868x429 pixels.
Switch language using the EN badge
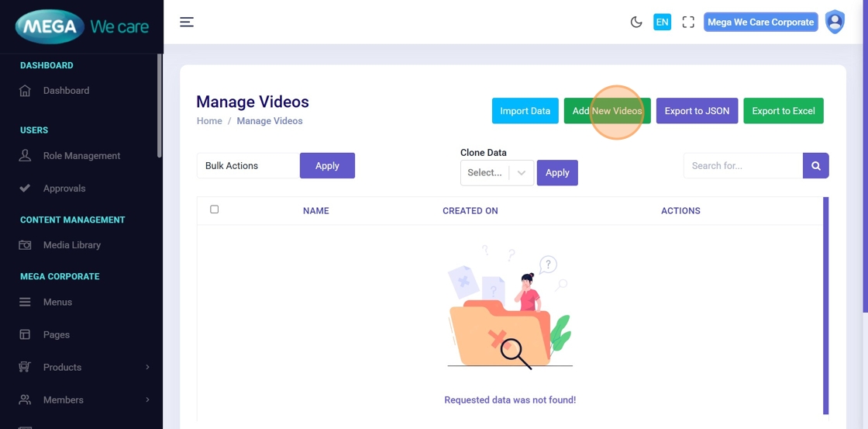[662, 22]
